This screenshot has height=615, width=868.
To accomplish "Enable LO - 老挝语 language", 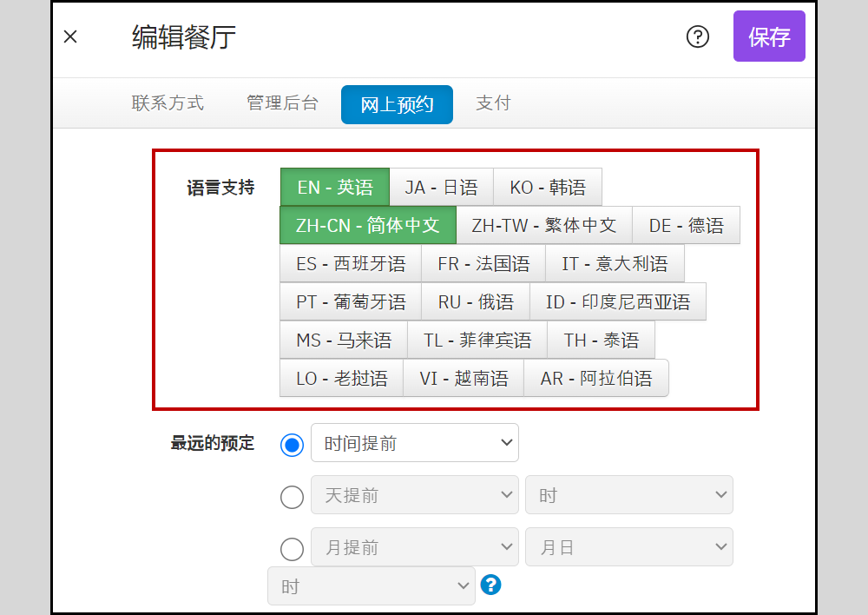I will tap(341, 379).
